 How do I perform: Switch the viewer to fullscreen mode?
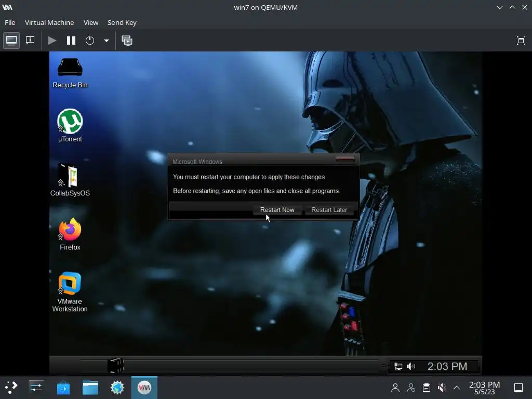[521, 41]
